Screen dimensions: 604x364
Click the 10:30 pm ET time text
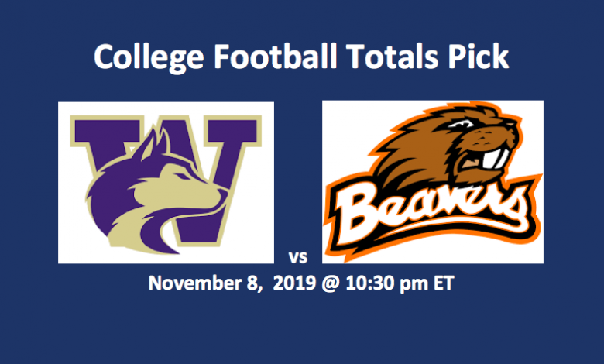pos(400,283)
